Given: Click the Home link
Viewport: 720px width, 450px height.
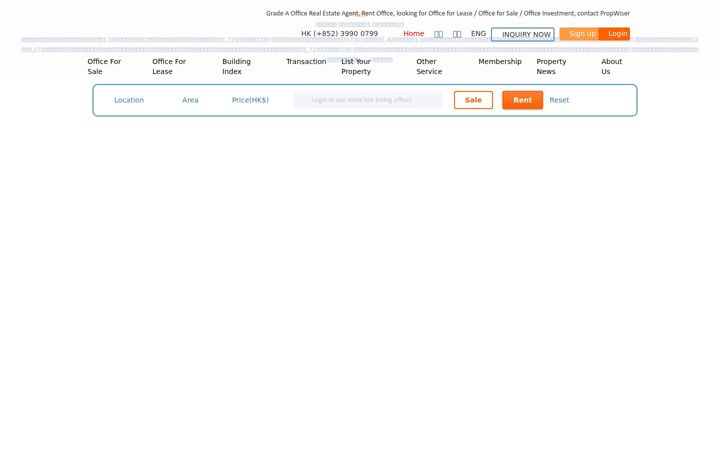Looking at the screenshot, I should pos(414,34).
